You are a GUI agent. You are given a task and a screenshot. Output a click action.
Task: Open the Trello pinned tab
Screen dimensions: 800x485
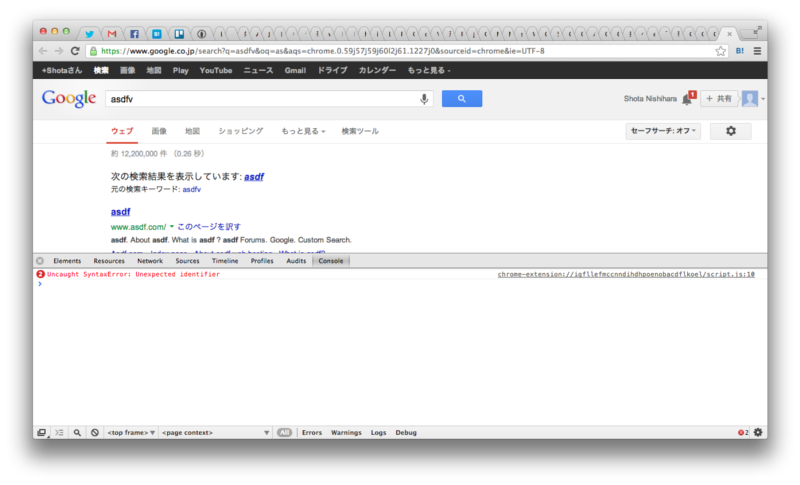[179, 34]
